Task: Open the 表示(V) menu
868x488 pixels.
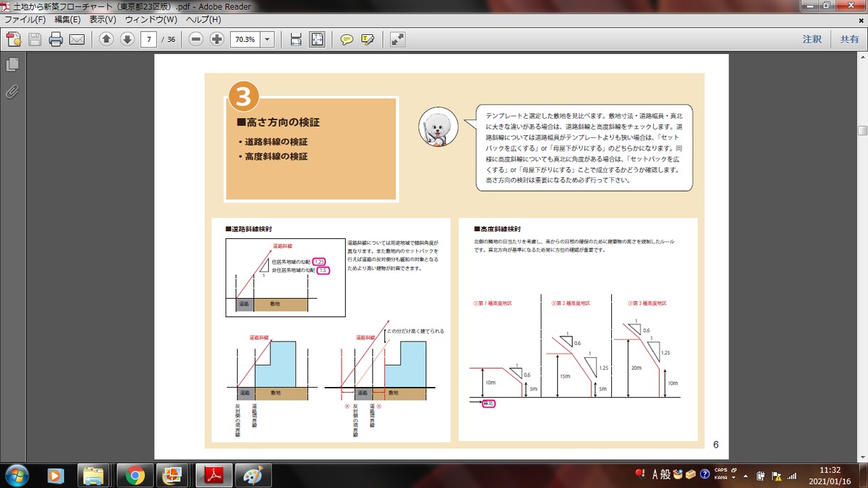Action: coord(103,19)
